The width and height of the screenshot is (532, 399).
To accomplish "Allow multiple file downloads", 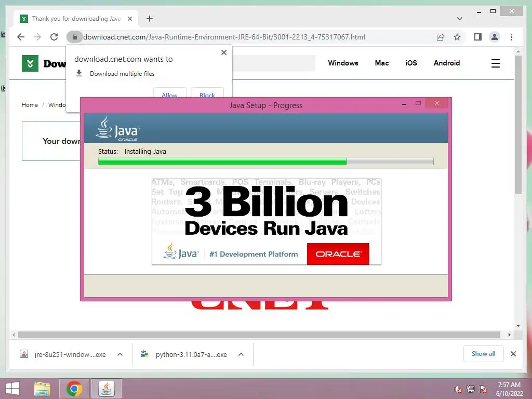I will pos(170,94).
